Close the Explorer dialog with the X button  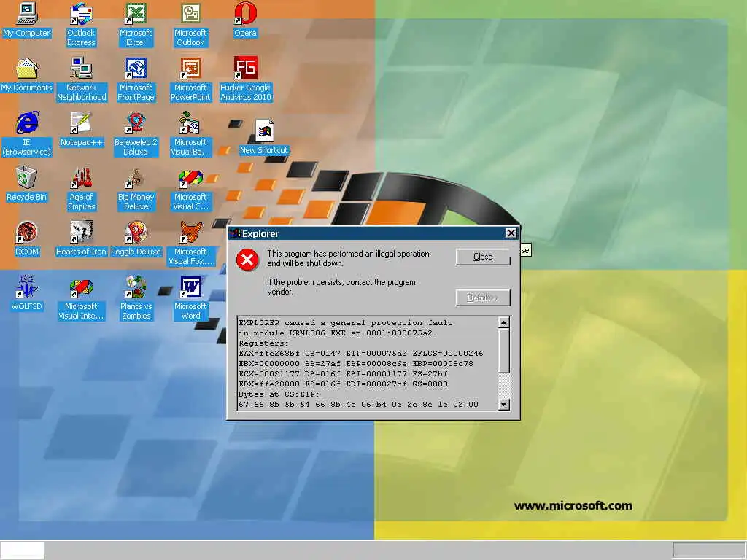point(511,233)
